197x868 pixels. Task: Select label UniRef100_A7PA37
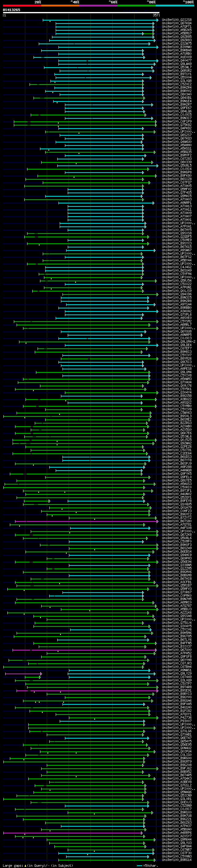click(x=177, y=826)
